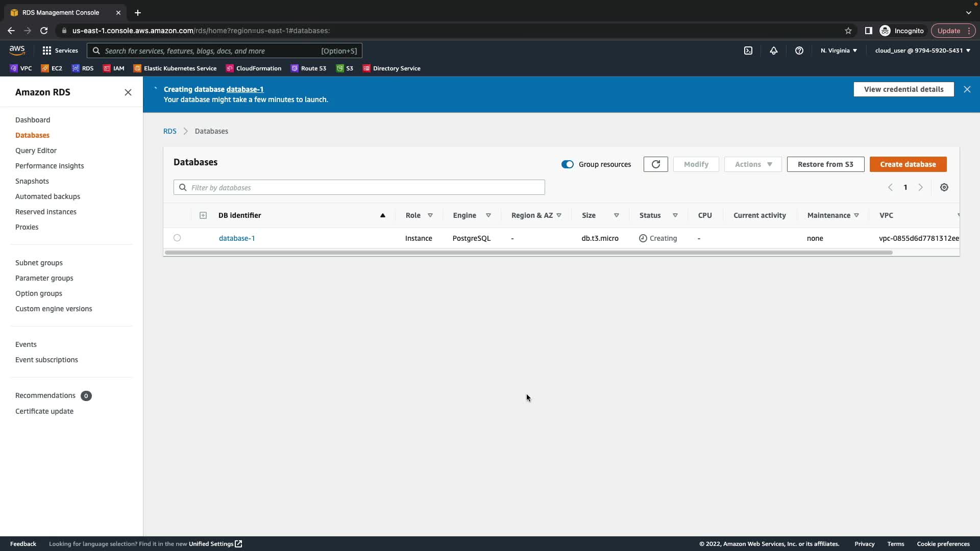Dismiss the creating database banner
The width and height of the screenshot is (980, 551).
967,89
